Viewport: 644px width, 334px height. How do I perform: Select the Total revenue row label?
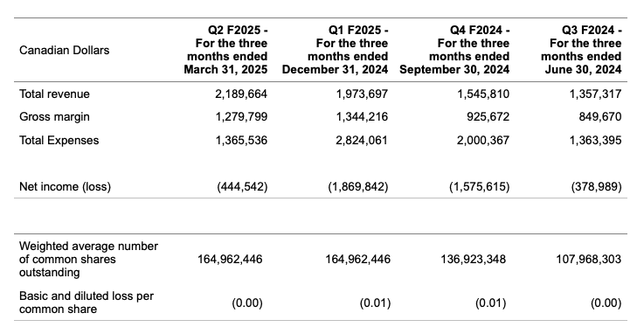coord(54,94)
